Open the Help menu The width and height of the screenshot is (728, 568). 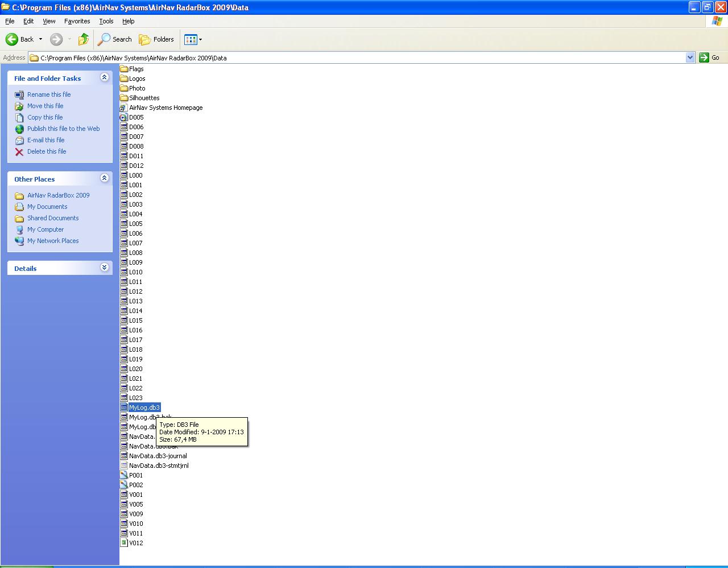(129, 21)
